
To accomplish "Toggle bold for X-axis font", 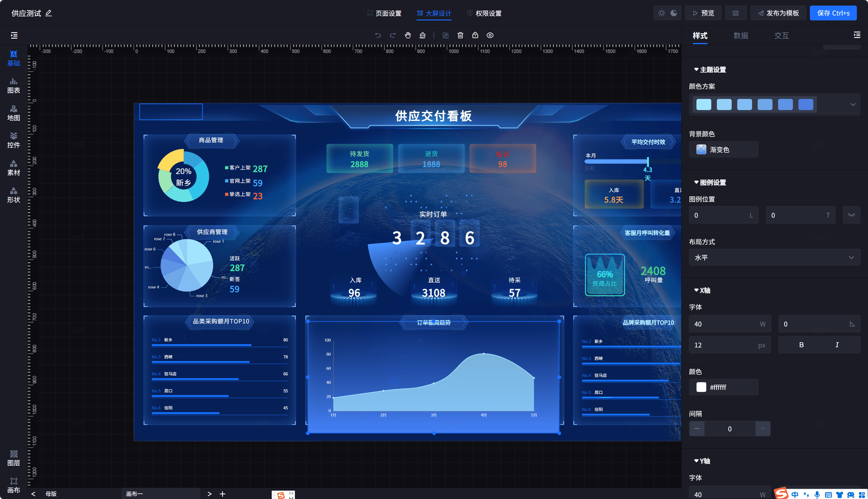I will coord(801,345).
